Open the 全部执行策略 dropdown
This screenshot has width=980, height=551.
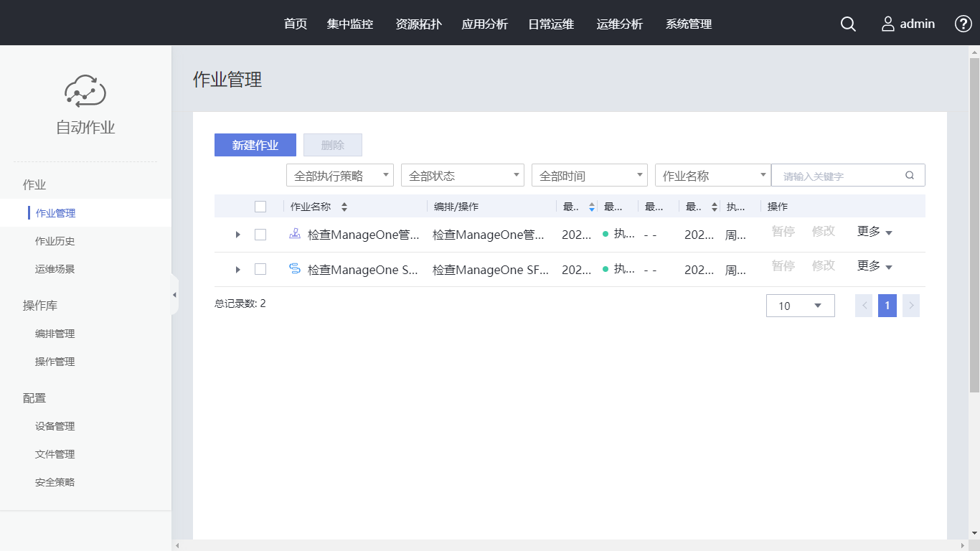tap(340, 175)
